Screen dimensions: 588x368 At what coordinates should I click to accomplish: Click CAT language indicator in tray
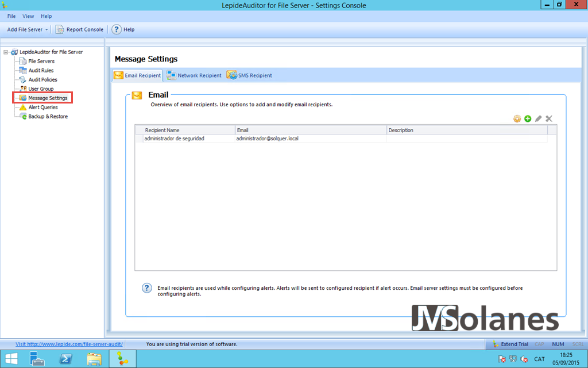[539, 359]
